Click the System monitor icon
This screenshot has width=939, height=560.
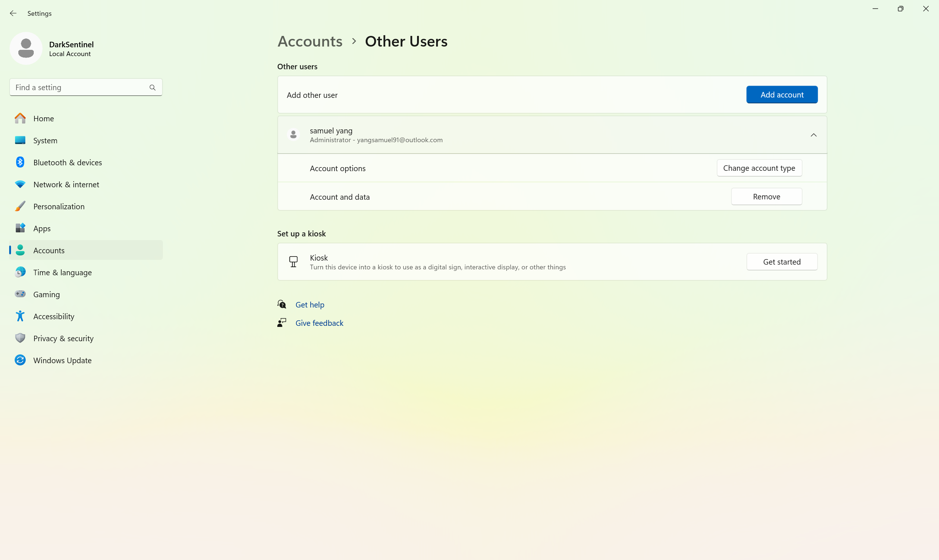tap(20, 140)
